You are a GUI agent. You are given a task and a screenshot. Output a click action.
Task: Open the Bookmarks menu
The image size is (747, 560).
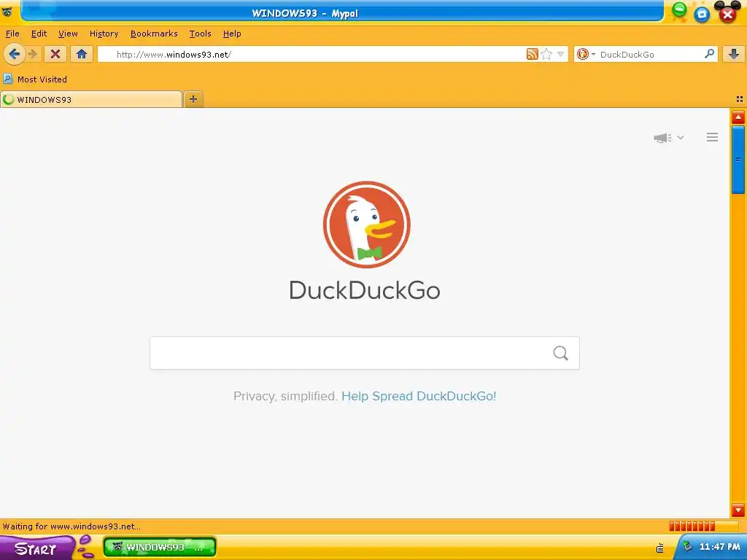154,34
